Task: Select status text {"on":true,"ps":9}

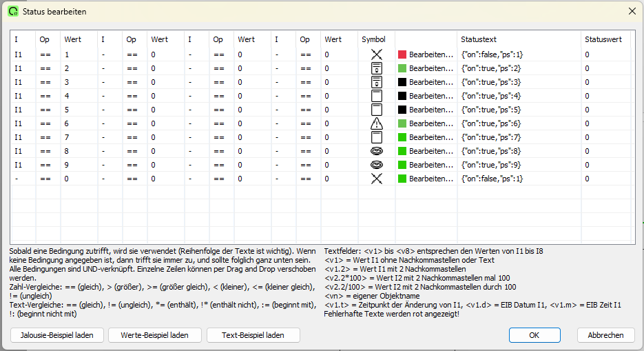Action: (491, 165)
